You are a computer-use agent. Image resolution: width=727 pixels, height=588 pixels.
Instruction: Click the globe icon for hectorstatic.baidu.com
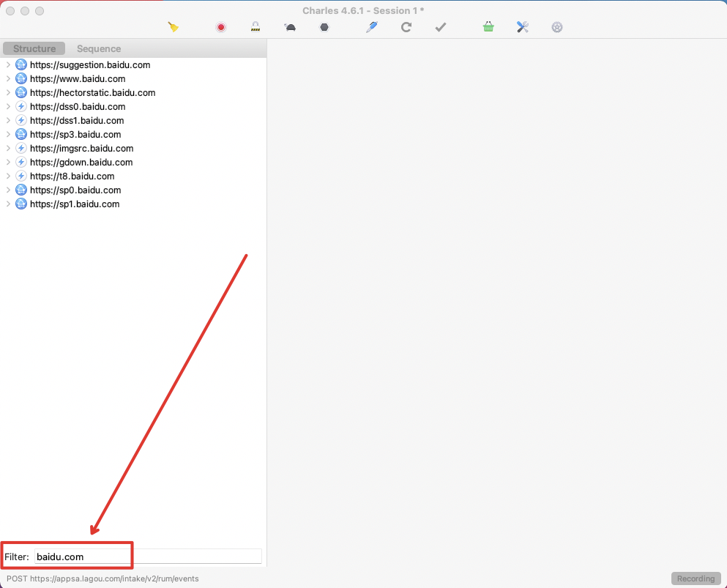(x=20, y=93)
